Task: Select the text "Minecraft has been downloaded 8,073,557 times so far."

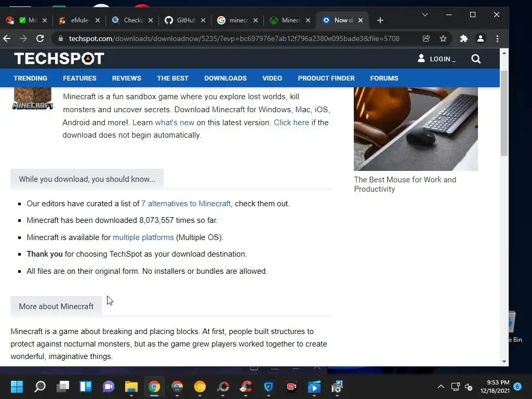Action: pos(122,220)
